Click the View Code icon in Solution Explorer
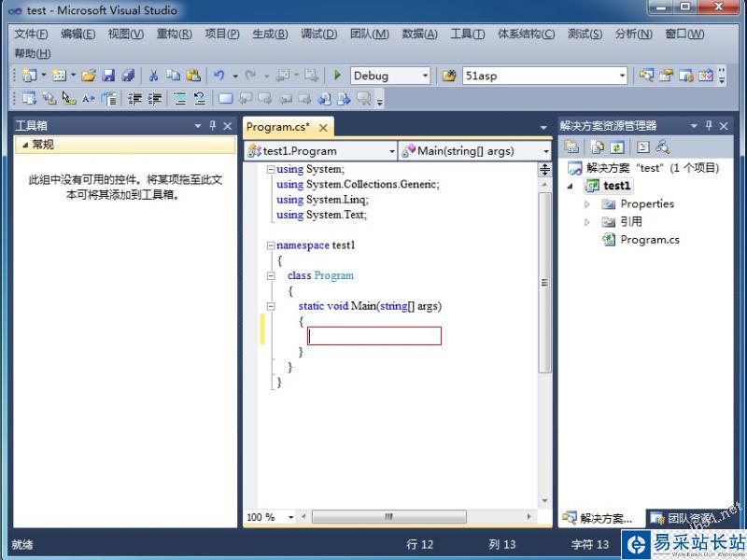The height and width of the screenshot is (560, 747). point(642,147)
